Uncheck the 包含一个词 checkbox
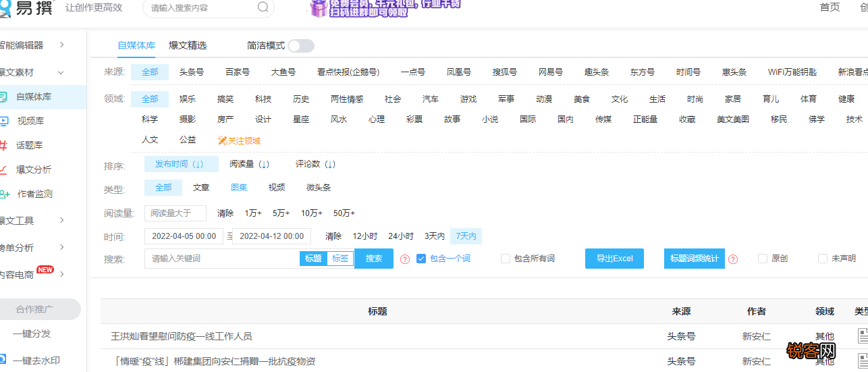This screenshot has height=372, width=868. coord(421,259)
